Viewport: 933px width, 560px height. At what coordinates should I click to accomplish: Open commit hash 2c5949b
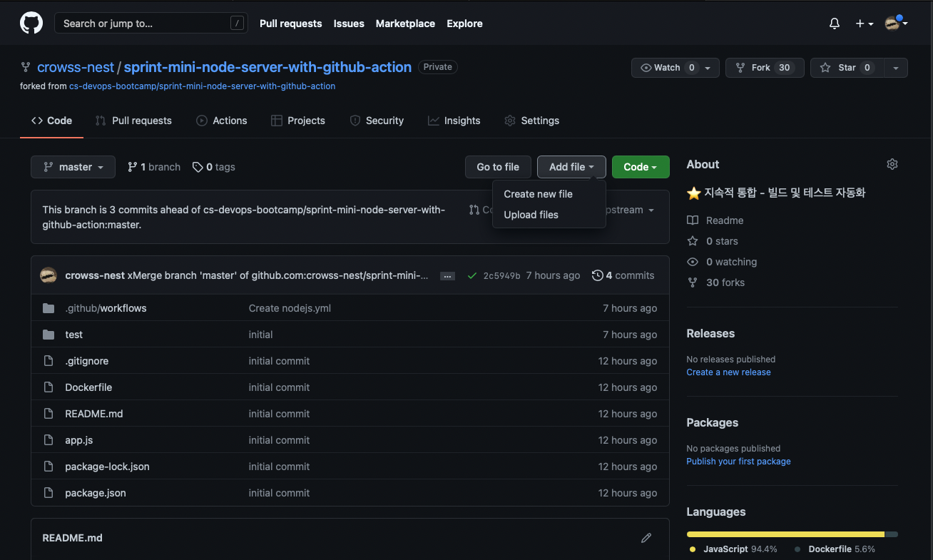[502, 275]
